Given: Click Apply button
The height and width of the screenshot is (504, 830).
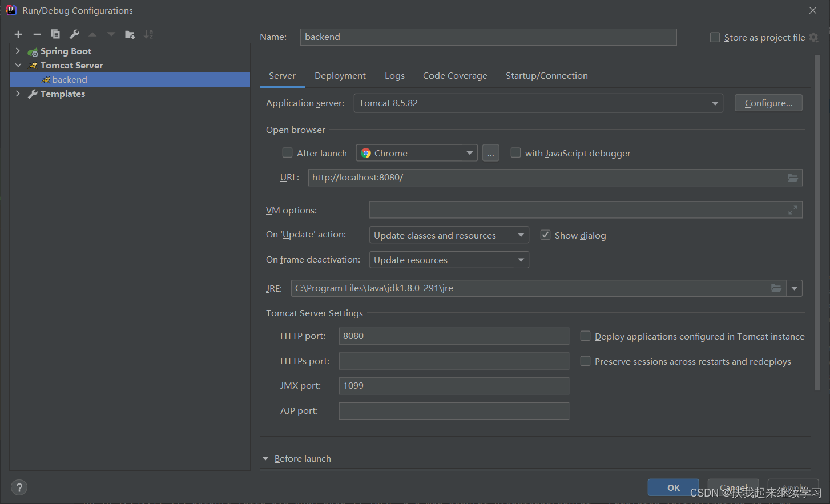Looking at the screenshot, I should tap(793, 487).
